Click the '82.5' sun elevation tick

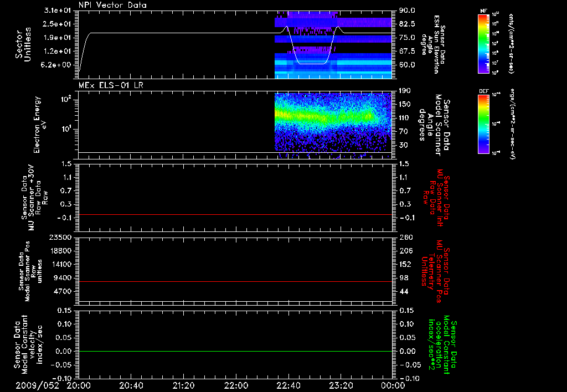[x=407, y=24]
